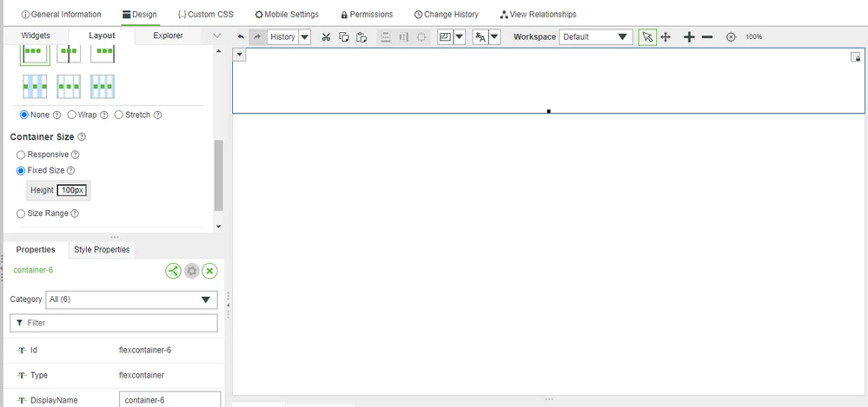868x407 pixels.
Task: Select the None wrap option
Action: (x=23, y=115)
